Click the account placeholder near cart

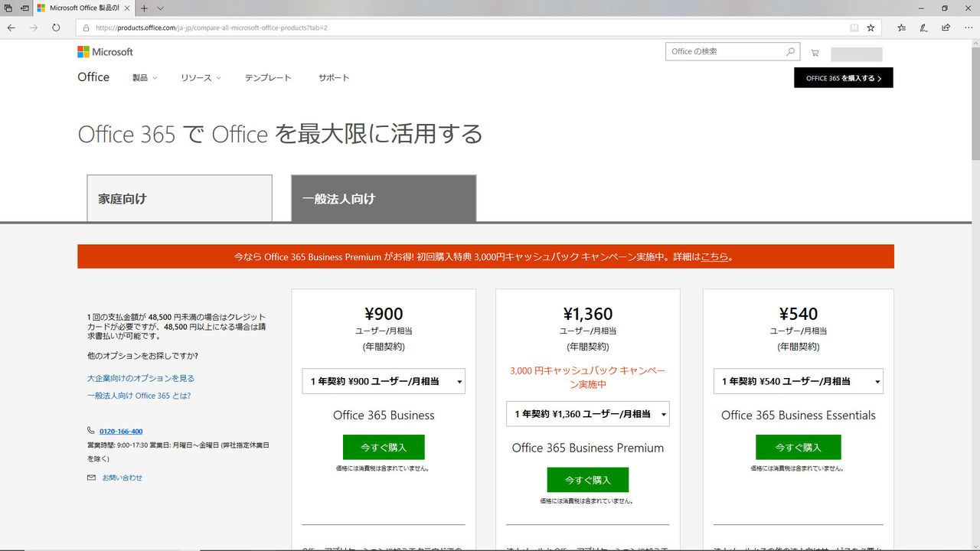tap(856, 54)
